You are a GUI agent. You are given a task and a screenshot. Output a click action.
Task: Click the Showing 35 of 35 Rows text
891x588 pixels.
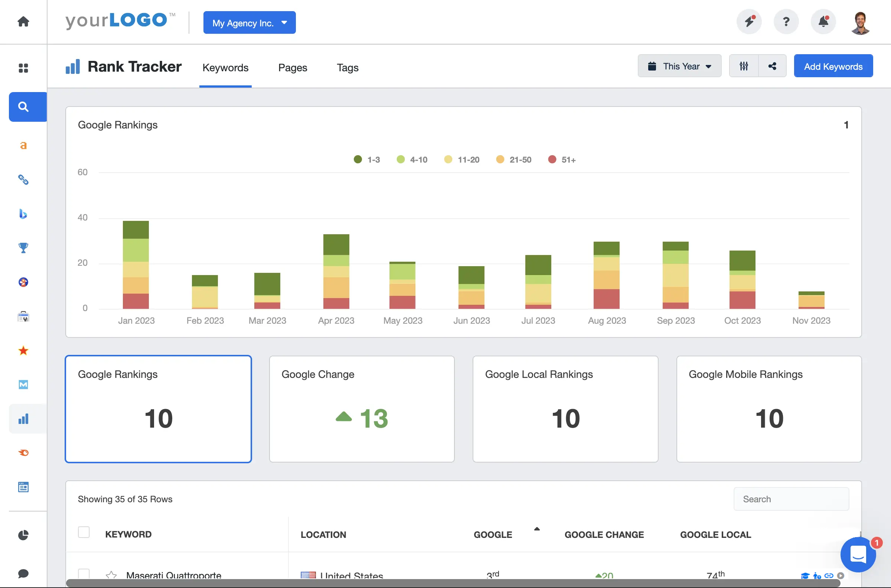125,499
